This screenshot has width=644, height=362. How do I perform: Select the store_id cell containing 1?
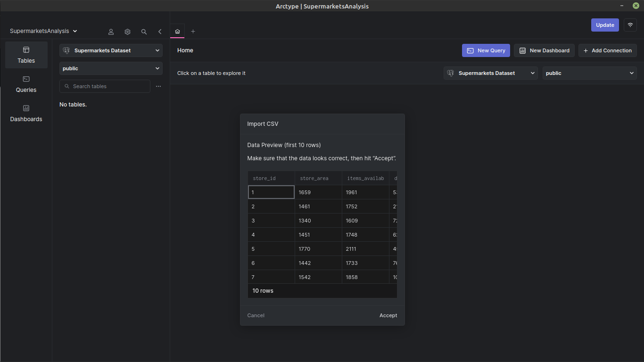pyautogui.click(x=271, y=192)
